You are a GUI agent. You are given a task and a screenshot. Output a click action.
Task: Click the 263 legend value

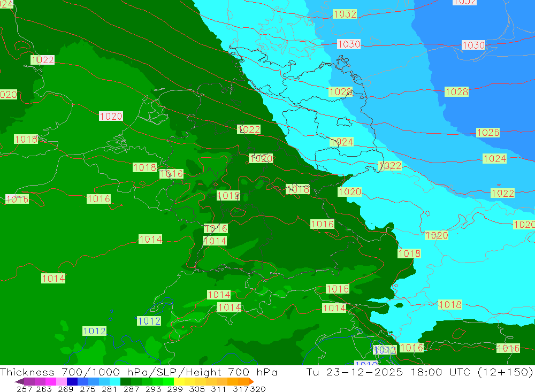tap(44, 389)
